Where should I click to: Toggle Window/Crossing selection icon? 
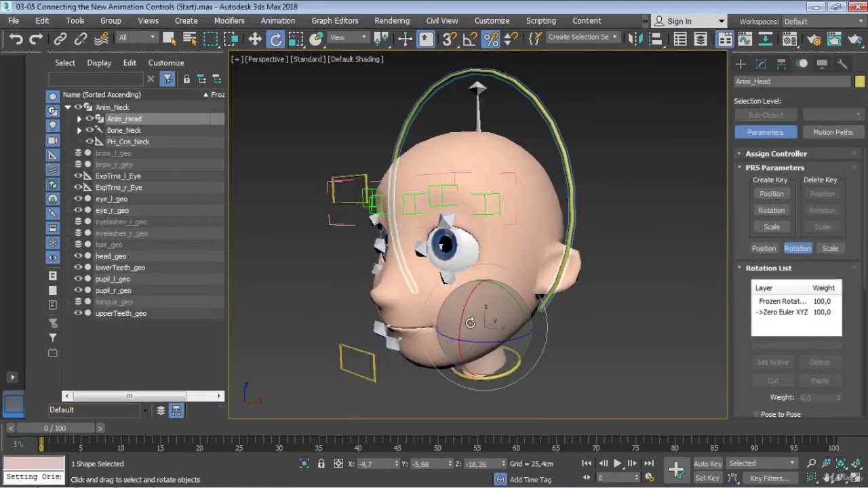[231, 39]
